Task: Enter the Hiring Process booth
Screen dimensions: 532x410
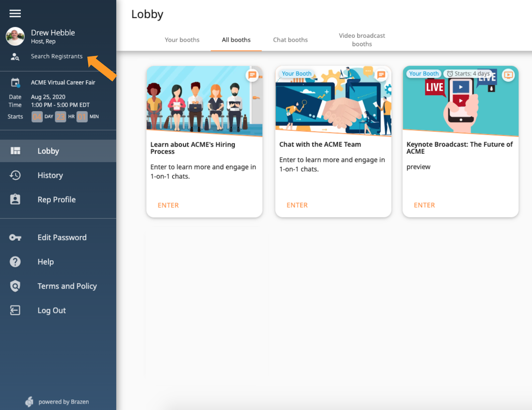Action: (x=168, y=205)
